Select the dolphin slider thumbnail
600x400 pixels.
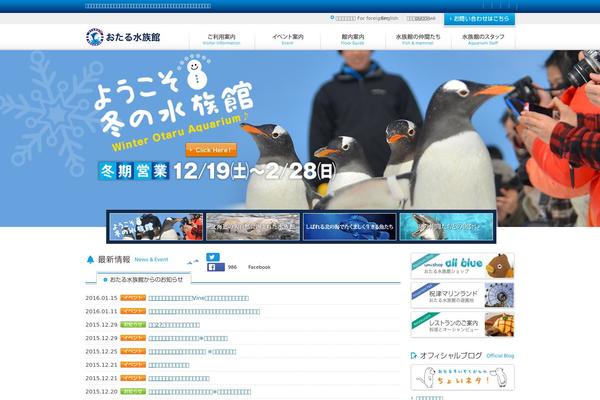click(446, 227)
